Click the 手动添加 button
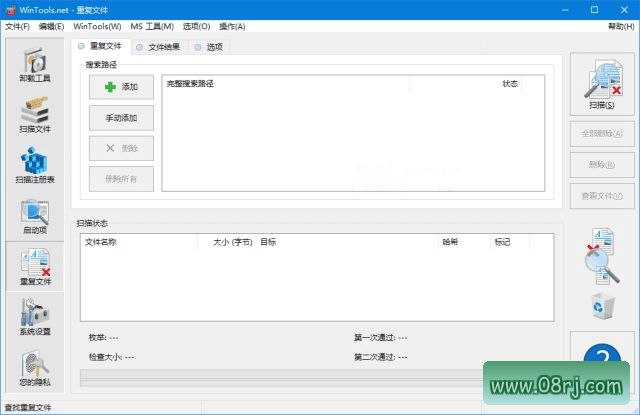640x415 pixels. [x=121, y=118]
